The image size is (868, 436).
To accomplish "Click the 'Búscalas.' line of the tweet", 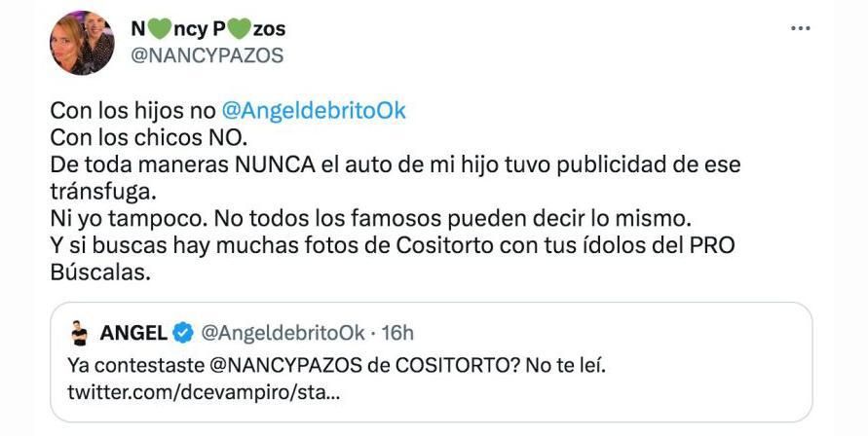I will [100, 272].
